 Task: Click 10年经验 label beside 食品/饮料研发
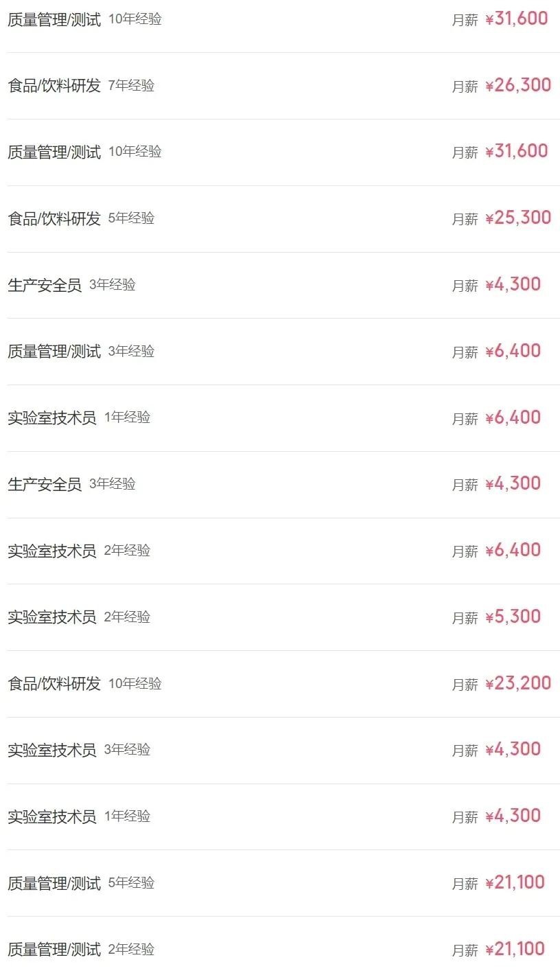[135, 684]
